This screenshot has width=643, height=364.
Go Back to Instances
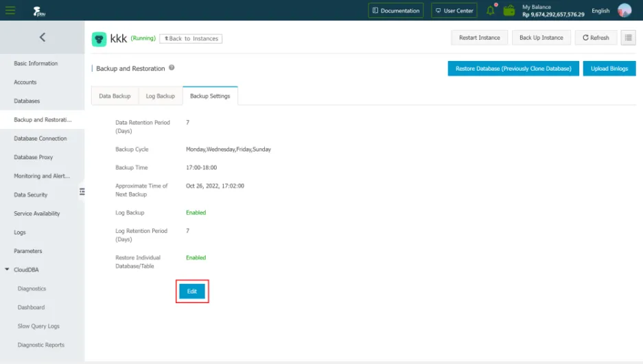pyautogui.click(x=191, y=38)
